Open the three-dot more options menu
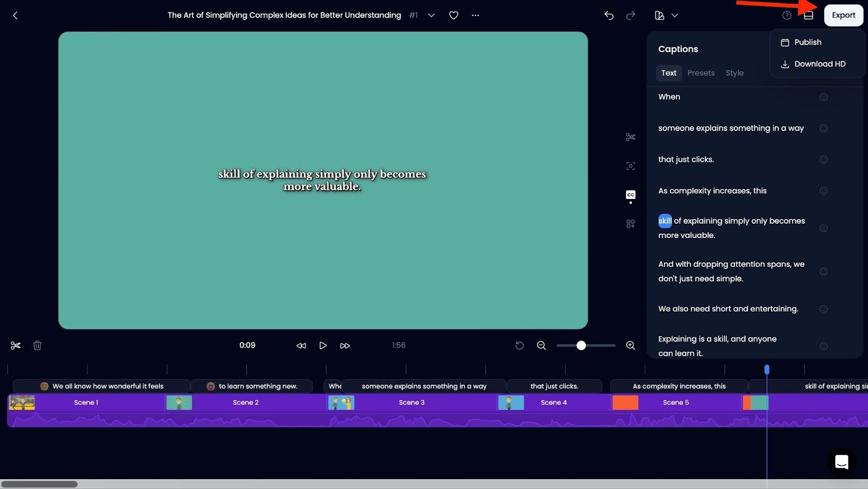The image size is (868, 489). pos(475,15)
